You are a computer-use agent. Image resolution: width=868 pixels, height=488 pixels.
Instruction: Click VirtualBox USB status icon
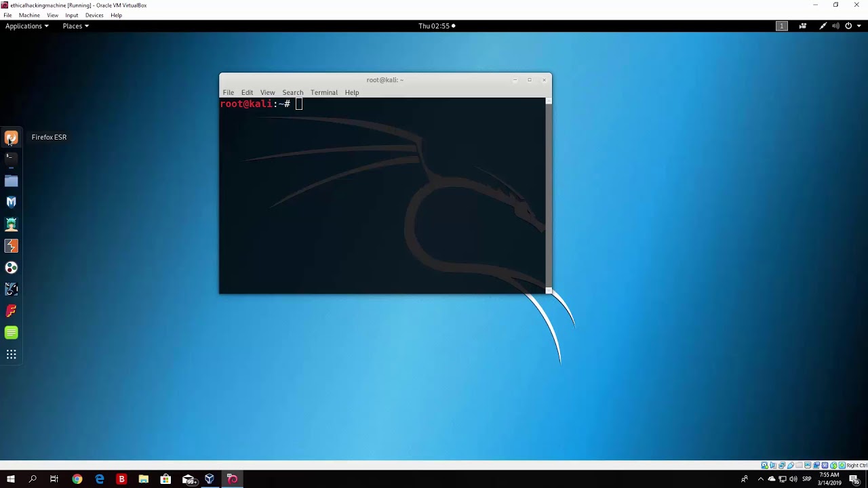(x=791, y=466)
